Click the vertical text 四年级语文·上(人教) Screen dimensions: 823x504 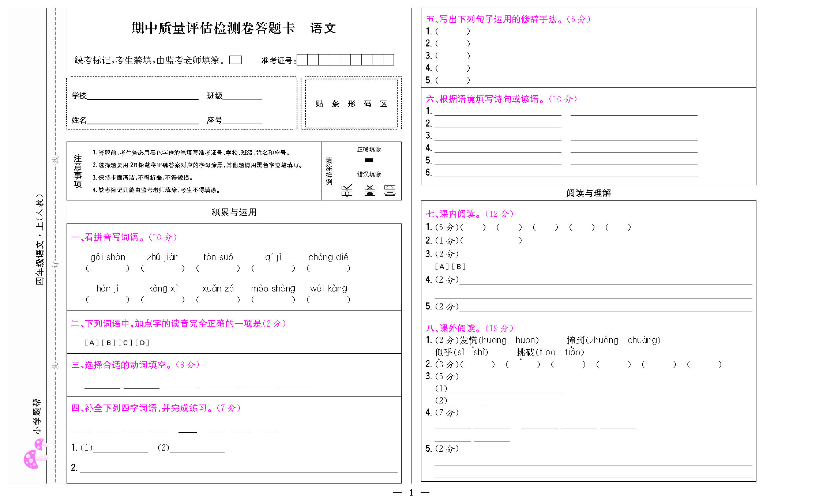point(40,240)
